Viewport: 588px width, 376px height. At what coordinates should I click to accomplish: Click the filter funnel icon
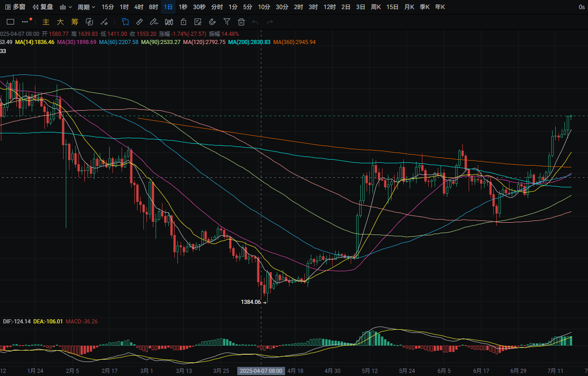pyautogui.click(x=227, y=21)
